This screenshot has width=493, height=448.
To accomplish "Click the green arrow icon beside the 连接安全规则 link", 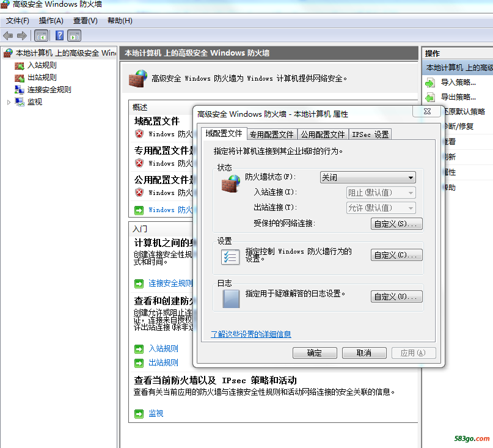I will [139, 284].
